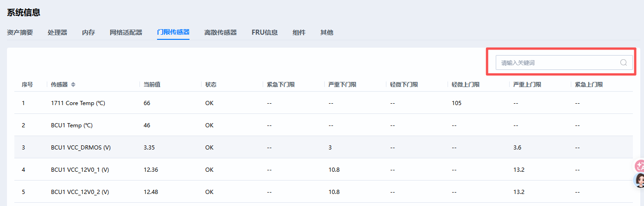The height and width of the screenshot is (206, 644).
Task: Click the 门限传感器 tab
Action: pyautogui.click(x=173, y=32)
